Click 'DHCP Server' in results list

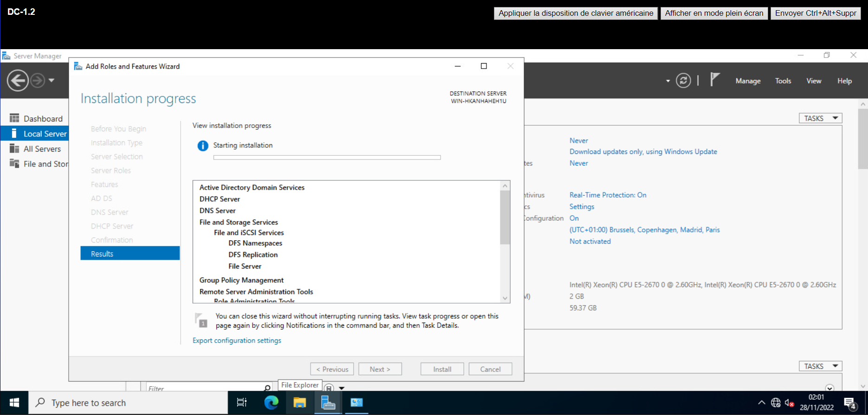point(220,199)
